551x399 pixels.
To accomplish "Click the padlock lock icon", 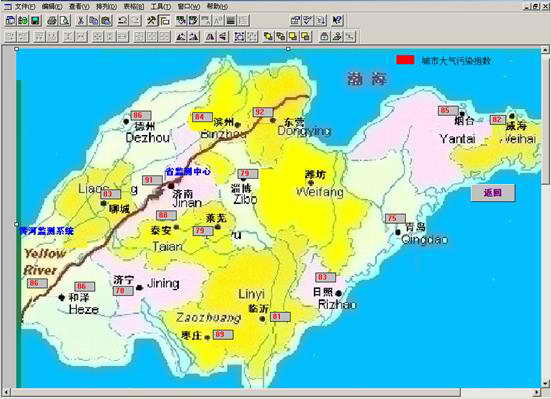I will coord(324,36).
